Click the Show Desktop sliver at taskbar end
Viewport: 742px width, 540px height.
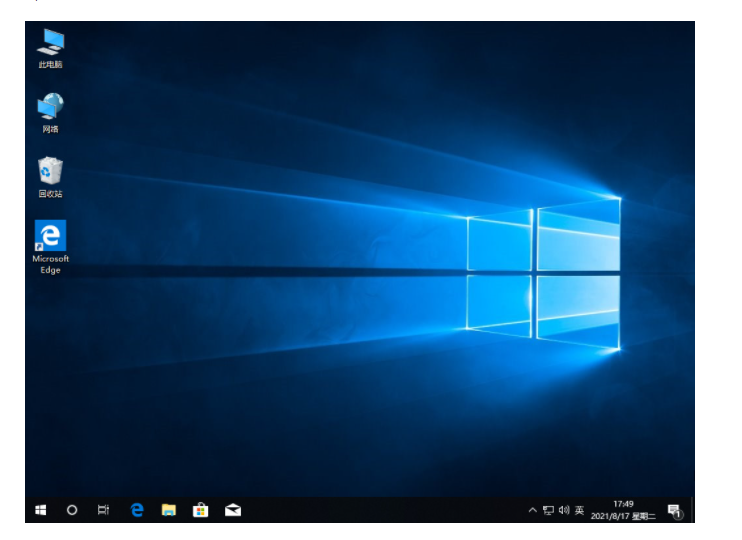tap(692, 510)
